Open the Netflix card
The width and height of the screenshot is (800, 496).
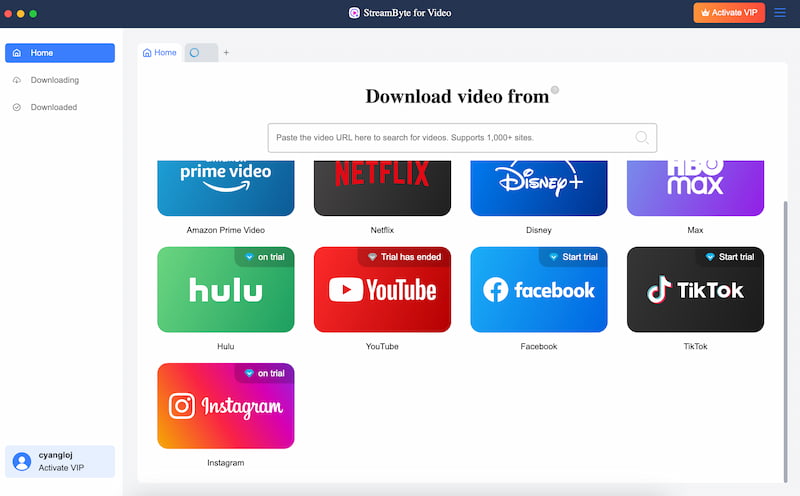coord(382,188)
